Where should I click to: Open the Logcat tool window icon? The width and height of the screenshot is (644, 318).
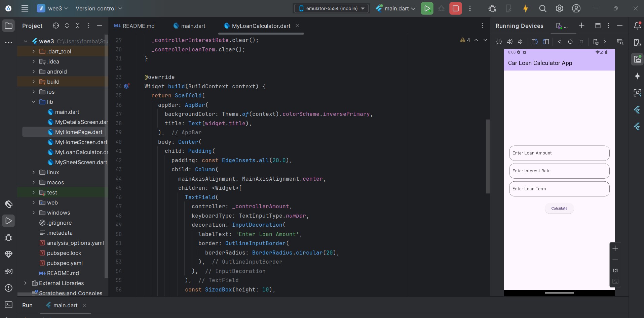pos(8,271)
